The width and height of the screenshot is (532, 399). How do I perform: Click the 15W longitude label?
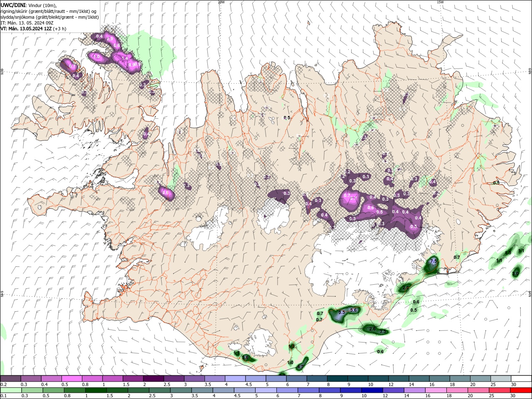(440, 2)
